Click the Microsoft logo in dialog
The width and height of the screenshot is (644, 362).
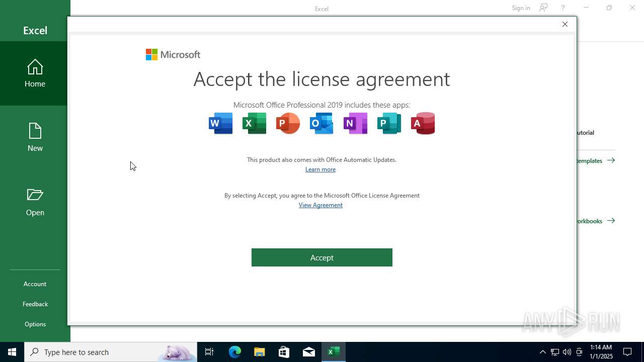(x=173, y=54)
